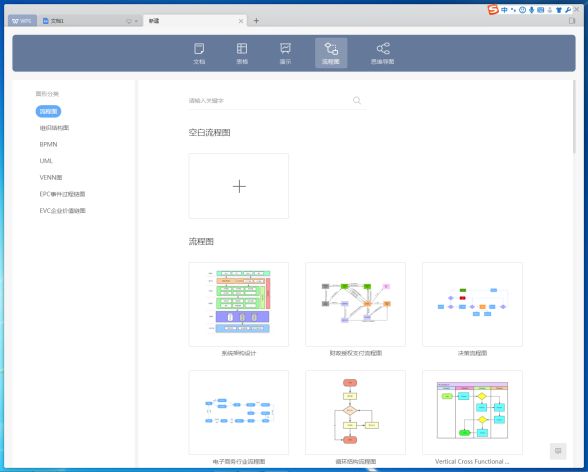
Task: Select the 组织结构图 category
Action: 54,128
